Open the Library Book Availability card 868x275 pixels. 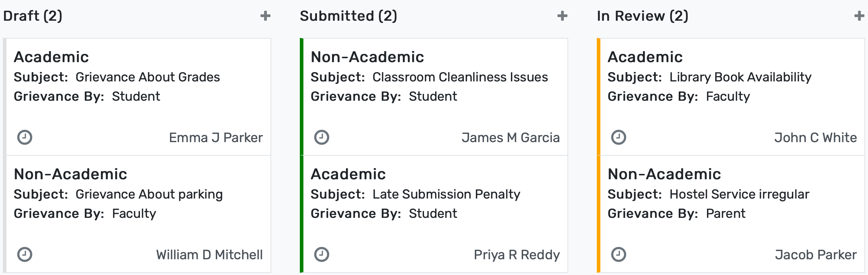(x=740, y=77)
